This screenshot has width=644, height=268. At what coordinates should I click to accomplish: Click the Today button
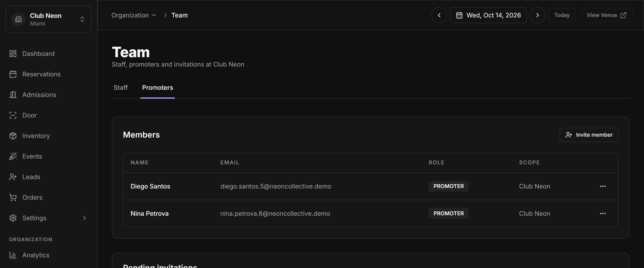562,15
